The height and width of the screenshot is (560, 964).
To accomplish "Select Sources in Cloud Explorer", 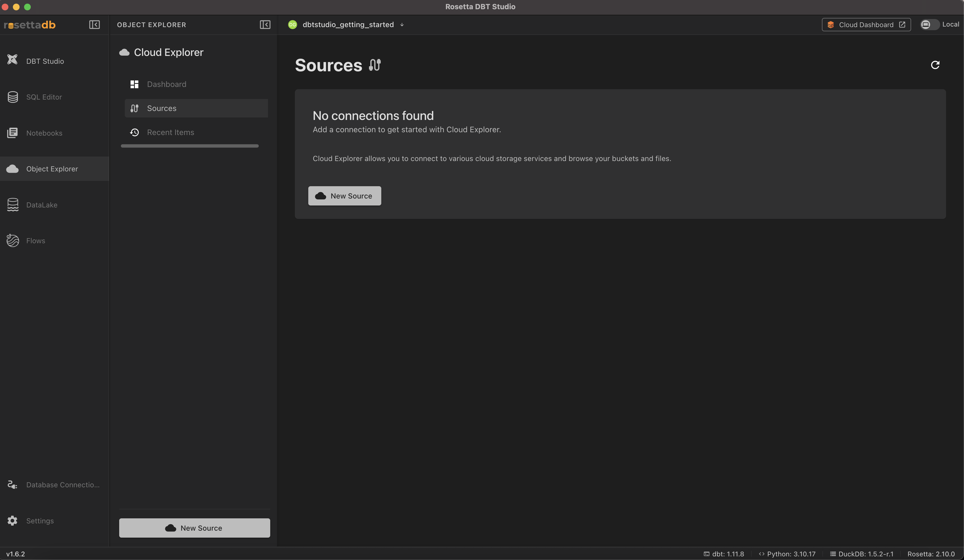I will click(x=196, y=108).
